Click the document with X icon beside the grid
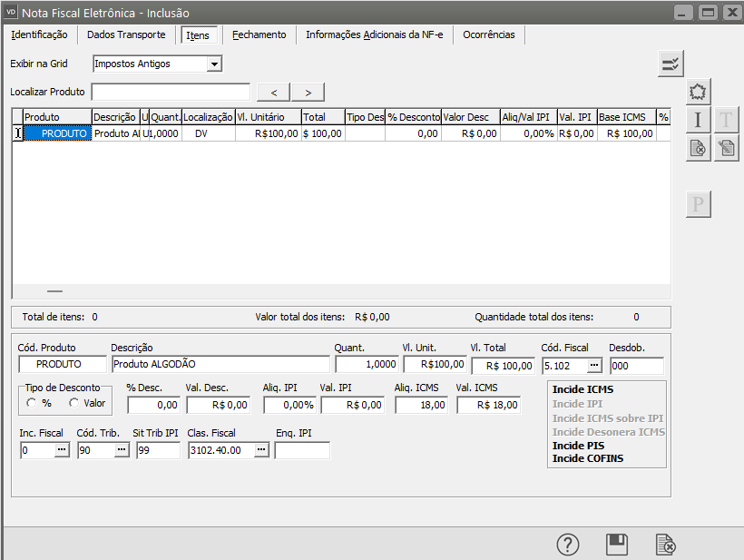The height and width of the screenshot is (560, 744). point(698,149)
